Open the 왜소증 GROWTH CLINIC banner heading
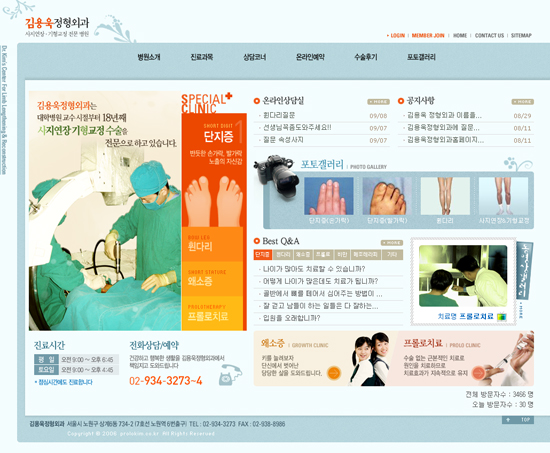Image resolution: width=550 pixels, height=453 pixels. 294,344
